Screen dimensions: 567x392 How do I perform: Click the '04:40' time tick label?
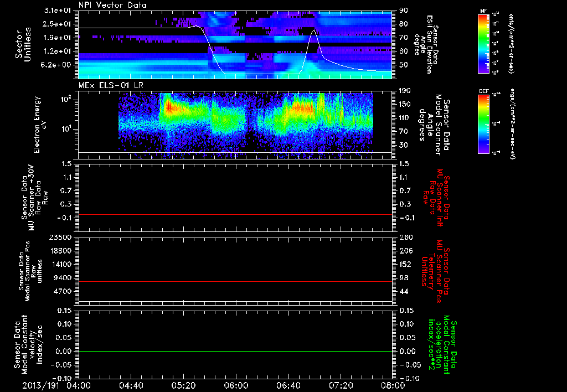[x=131, y=385]
